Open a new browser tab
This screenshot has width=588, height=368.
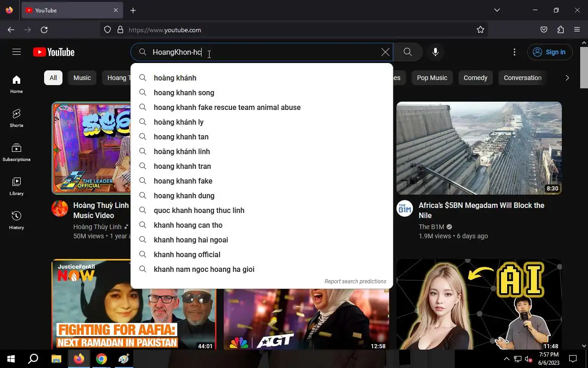133,10
